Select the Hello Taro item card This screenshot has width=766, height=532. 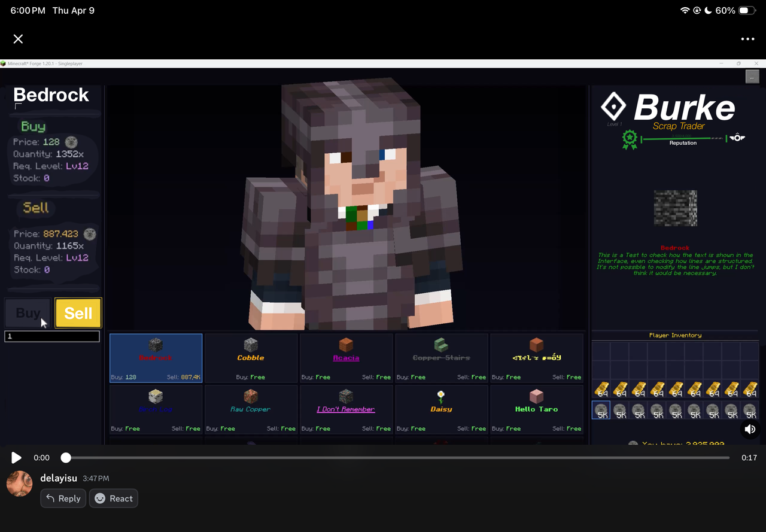coord(536,409)
